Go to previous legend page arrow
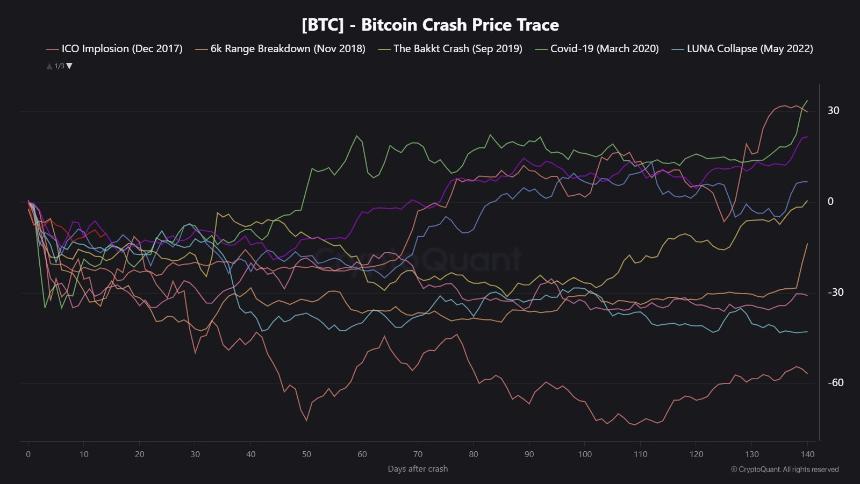 [49, 66]
